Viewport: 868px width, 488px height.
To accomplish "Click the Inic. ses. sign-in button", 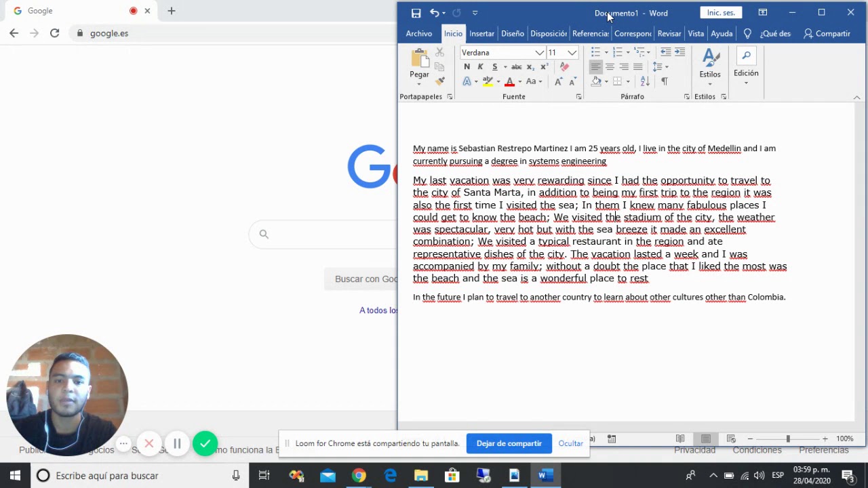I will [x=721, y=13].
